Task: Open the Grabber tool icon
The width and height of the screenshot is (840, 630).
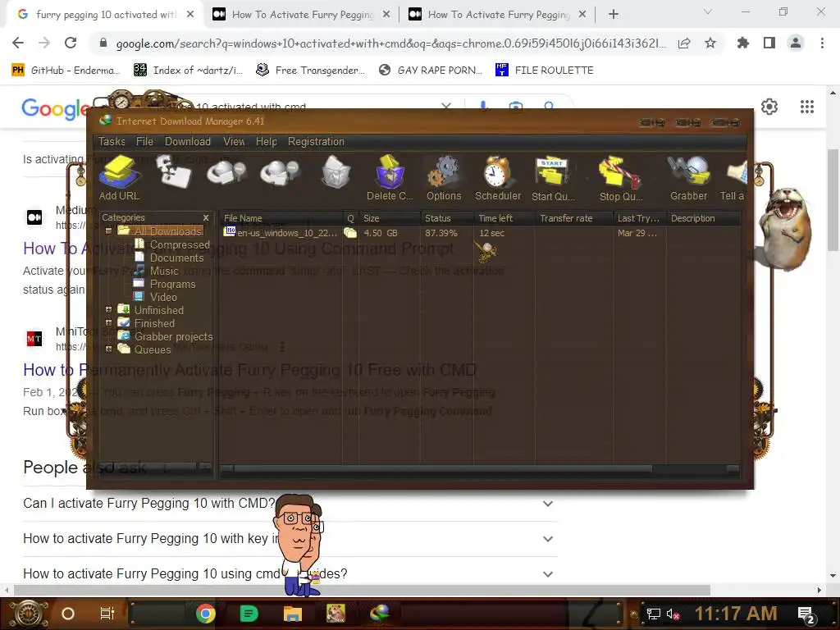Action: pyautogui.click(x=689, y=172)
